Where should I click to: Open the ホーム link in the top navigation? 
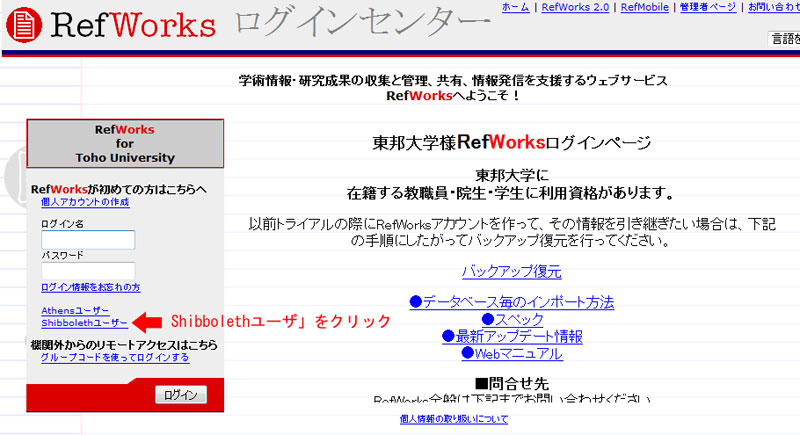tap(515, 7)
